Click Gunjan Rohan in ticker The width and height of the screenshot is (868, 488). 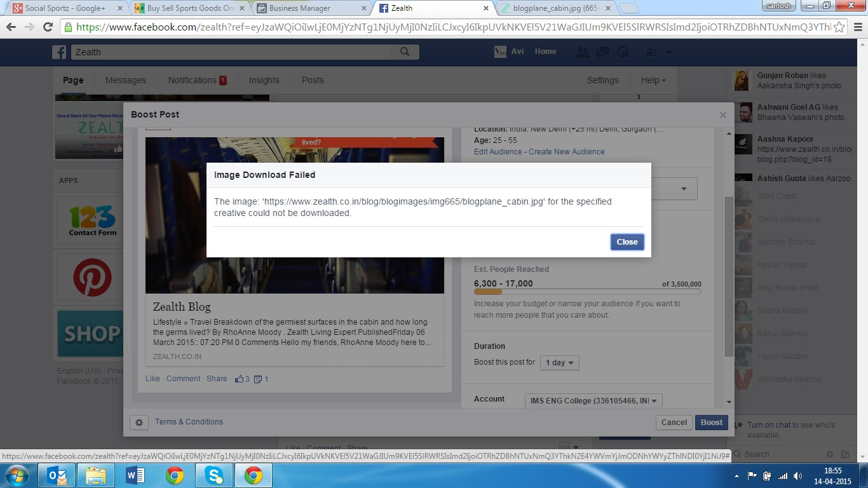point(782,75)
